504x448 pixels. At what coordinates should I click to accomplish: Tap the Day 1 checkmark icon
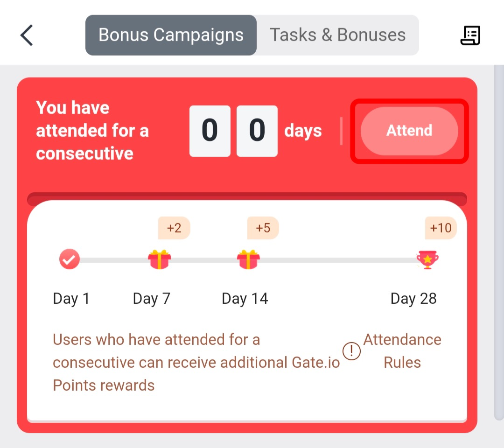70,259
